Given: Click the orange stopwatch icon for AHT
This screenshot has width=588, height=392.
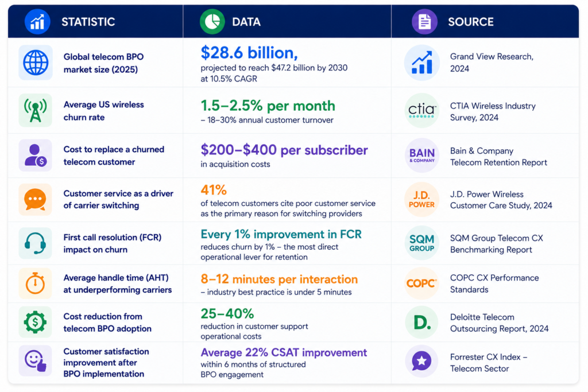Looking at the screenshot, I should coord(36,284).
